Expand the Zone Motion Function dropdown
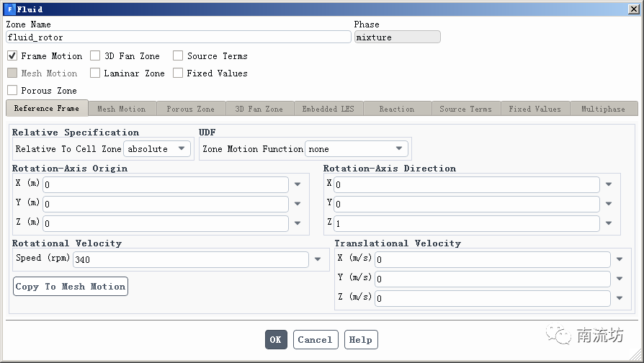The image size is (644, 363). pos(357,149)
